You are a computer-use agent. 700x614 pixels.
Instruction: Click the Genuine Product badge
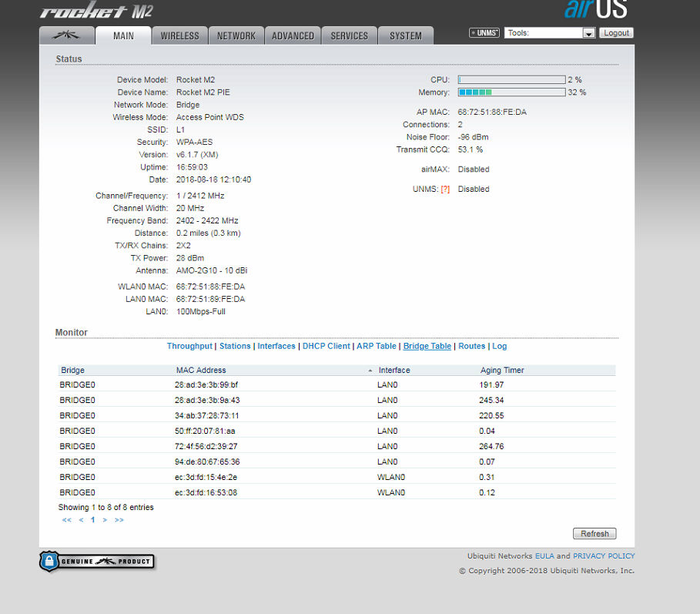point(97,562)
